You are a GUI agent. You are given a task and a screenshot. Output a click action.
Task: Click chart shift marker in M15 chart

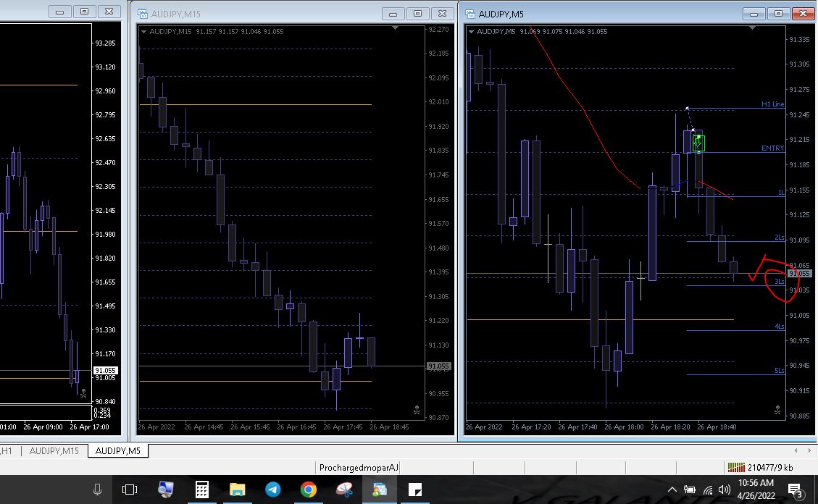(396, 28)
